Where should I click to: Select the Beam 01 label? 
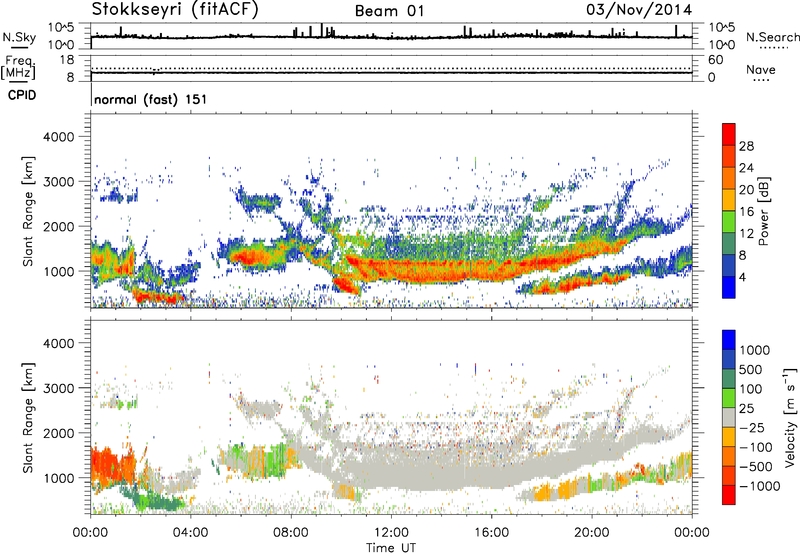coord(390,11)
